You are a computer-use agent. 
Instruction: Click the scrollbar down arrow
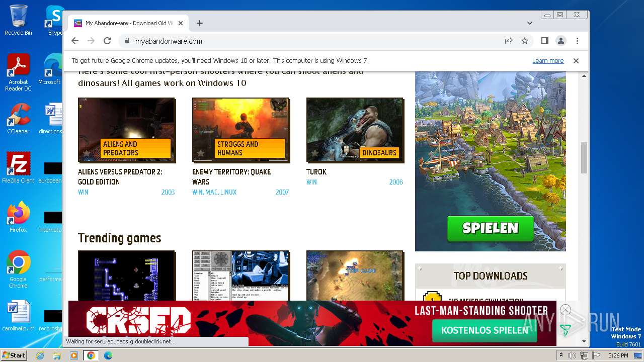[x=584, y=341]
